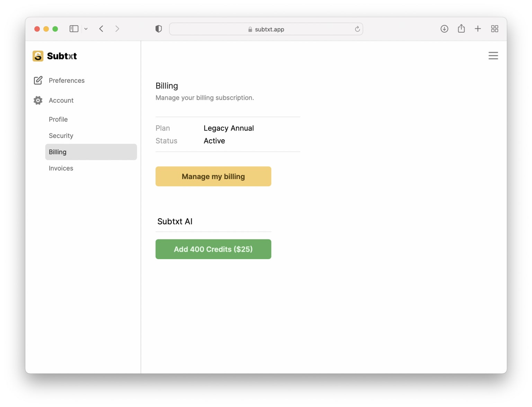Show Safari downloads
Image resolution: width=532 pixels, height=407 pixels.
tap(444, 29)
